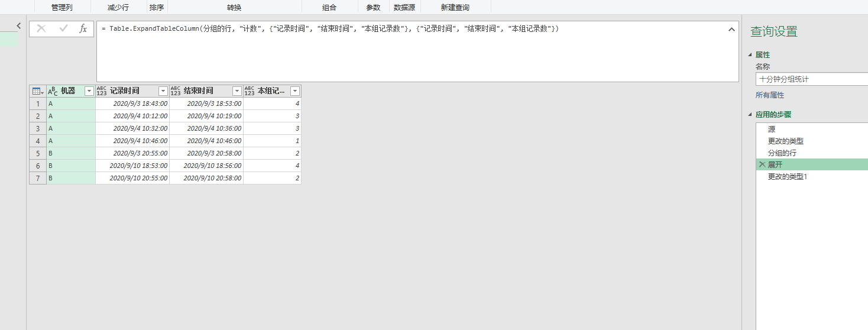
Task: Select the 更改的类型1 applied step
Action: [812, 176]
